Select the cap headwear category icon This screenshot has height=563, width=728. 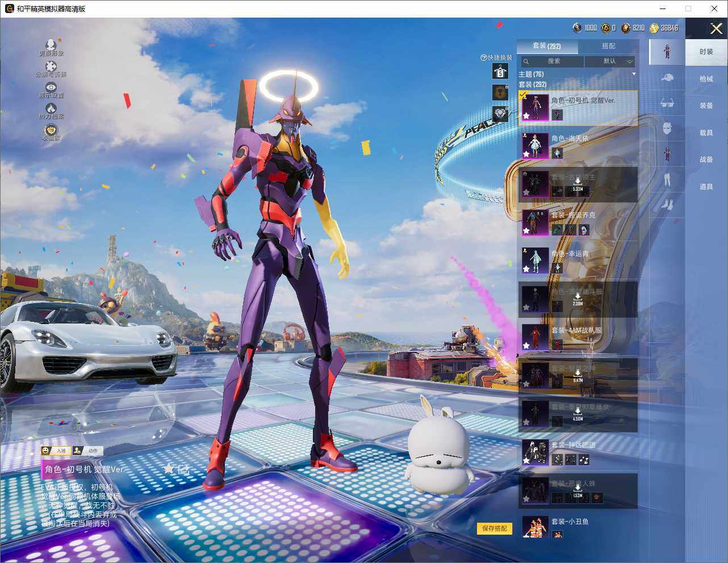click(x=667, y=78)
